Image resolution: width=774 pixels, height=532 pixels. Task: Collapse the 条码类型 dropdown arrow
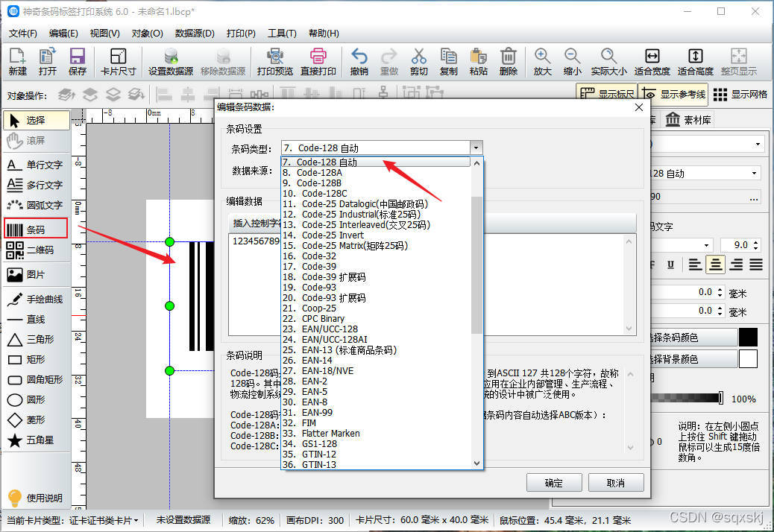pyautogui.click(x=476, y=148)
